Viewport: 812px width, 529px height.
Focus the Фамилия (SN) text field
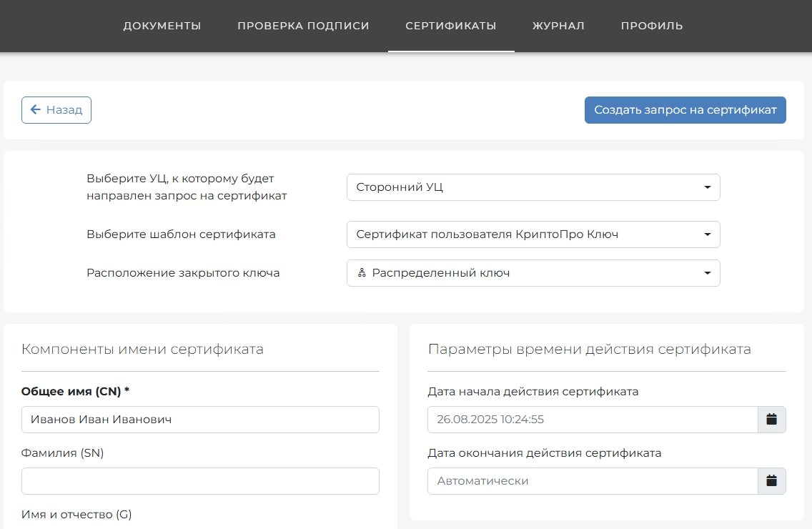[x=200, y=481]
